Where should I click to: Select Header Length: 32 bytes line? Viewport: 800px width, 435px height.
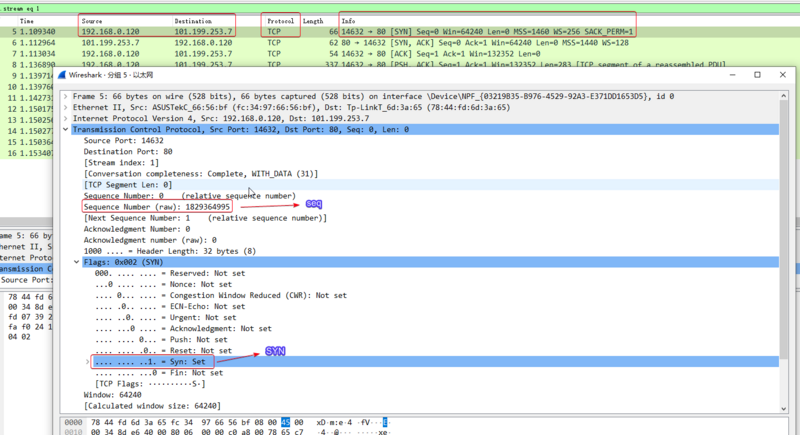coord(170,251)
